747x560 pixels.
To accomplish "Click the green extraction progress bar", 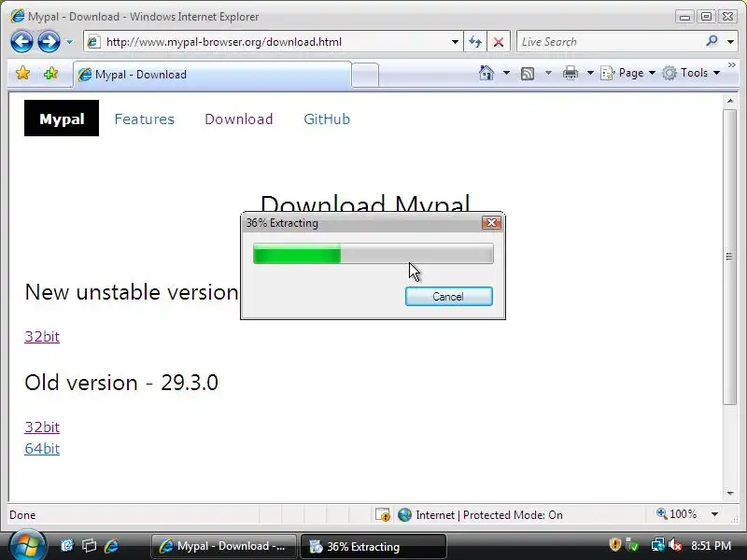I will point(373,253).
